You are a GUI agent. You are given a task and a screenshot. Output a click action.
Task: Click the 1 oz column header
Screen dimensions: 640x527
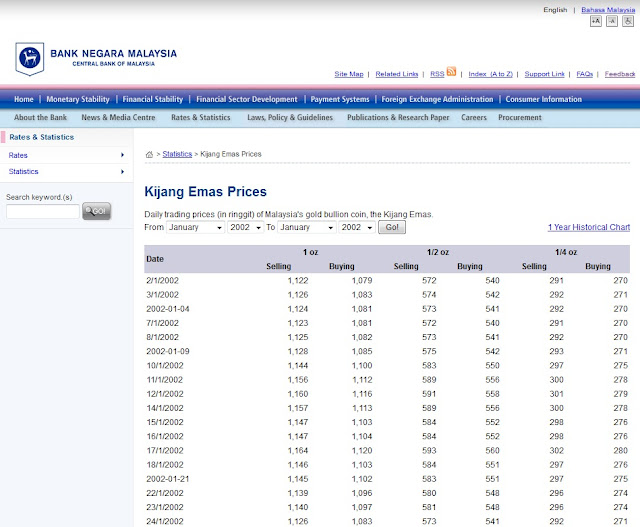point(310,252)
